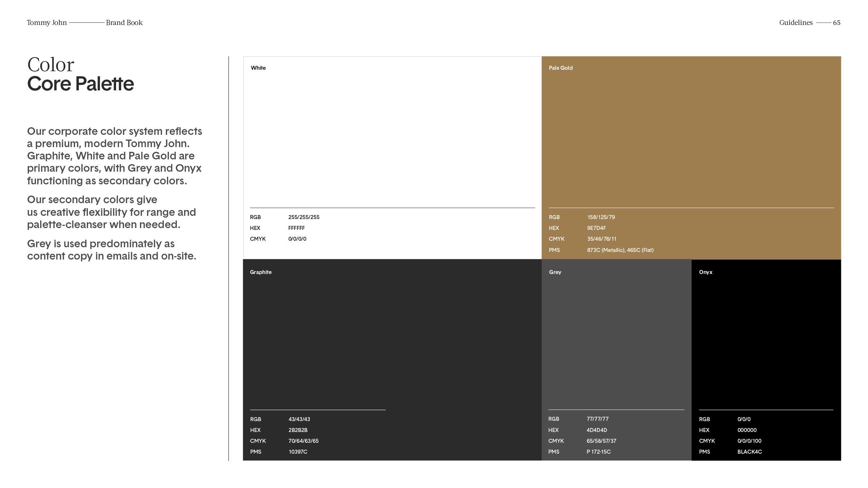Click the 'Our corporate color system' paragraph
868x488 pixels.
pyautogui.click(x=115, y=156)
